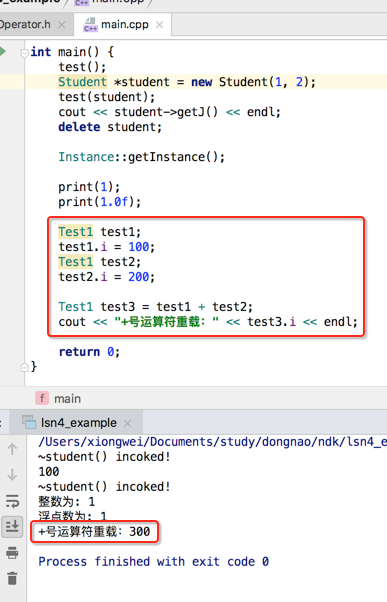
Task: Click the '整数为: 1' output line
Action: pos(66,501)
